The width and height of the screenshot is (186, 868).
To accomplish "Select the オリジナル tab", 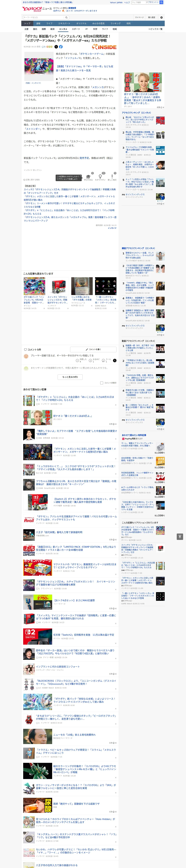I will (81, 24).
